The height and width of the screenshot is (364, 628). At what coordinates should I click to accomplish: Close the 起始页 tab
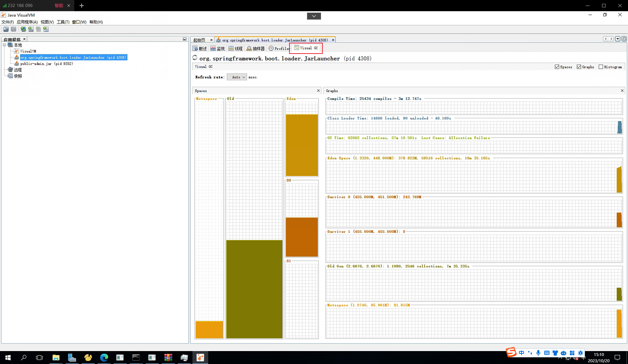tap(211, 40)
